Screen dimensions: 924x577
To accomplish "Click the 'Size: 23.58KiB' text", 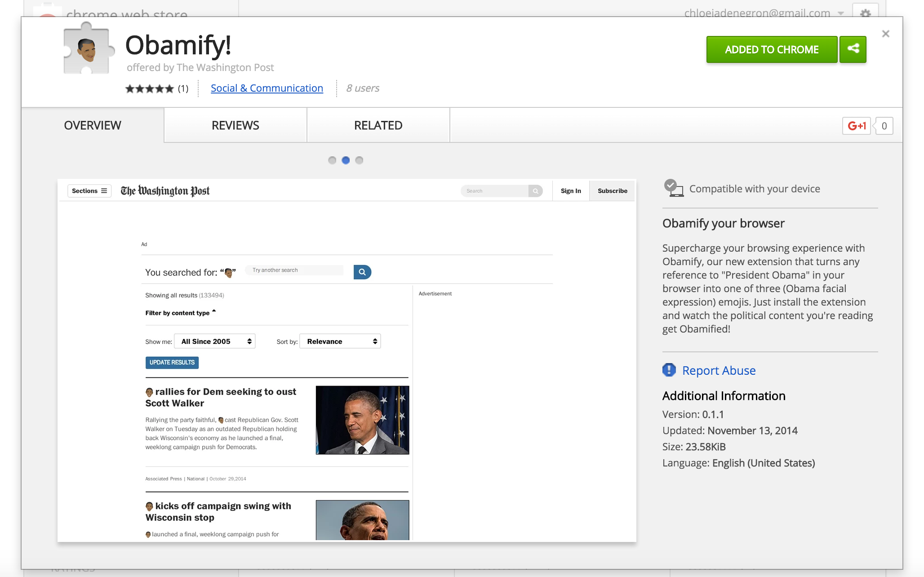I will point(694,447).
